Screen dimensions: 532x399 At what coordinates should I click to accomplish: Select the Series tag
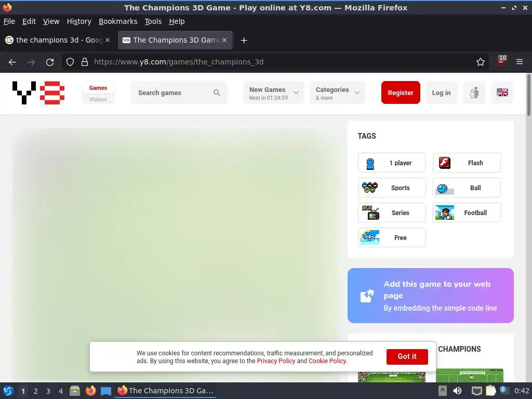point(392,212)
